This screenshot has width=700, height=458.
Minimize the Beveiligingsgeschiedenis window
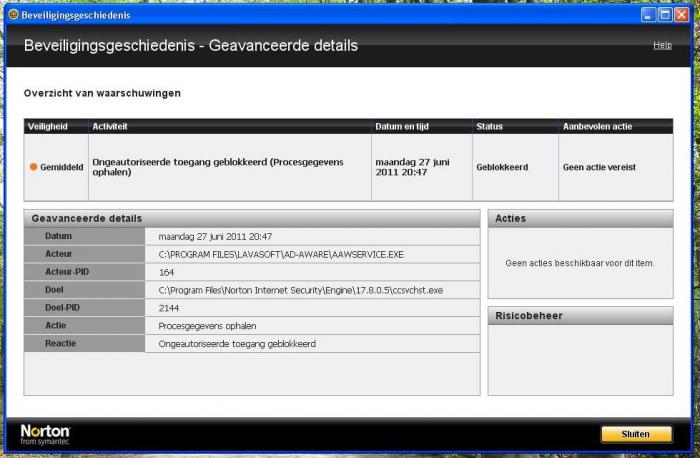click(x=648, y=15)
